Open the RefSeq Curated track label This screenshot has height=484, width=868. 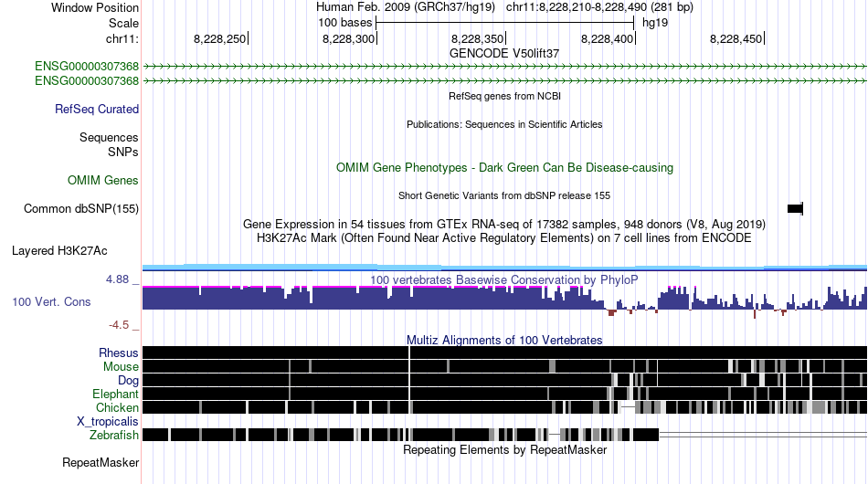point(97,109)
